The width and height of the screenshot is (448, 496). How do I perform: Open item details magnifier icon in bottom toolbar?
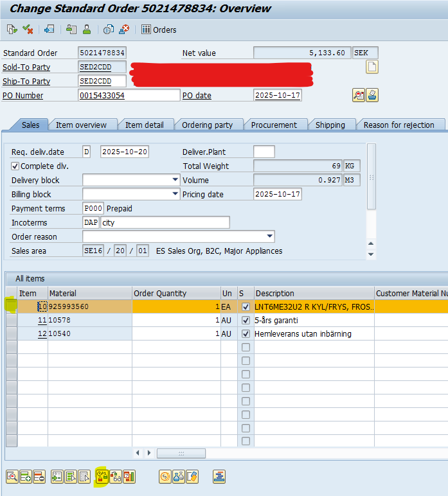pos(12,477)
